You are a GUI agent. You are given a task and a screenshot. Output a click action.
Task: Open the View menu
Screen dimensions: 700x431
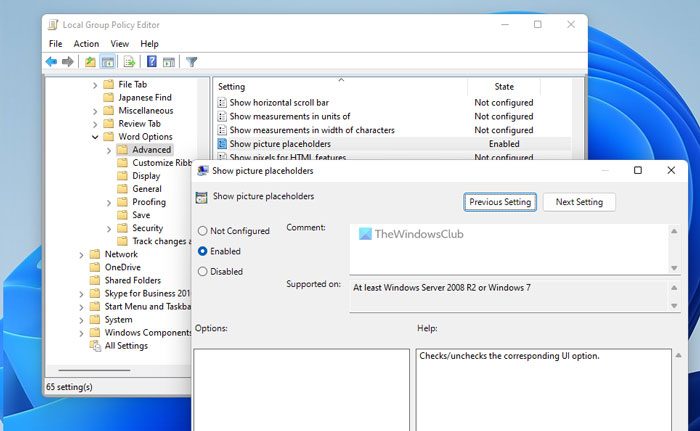[x=120, y=44]
